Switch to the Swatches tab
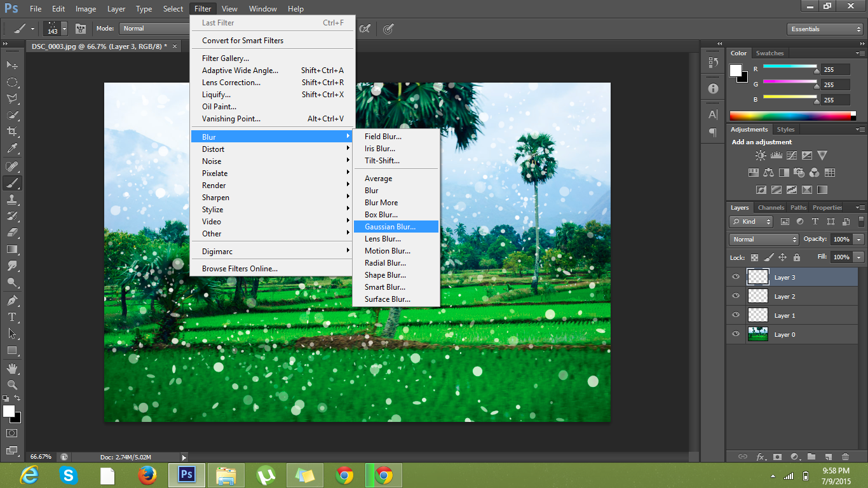The image size is (868, 488). tap(770, 53)
